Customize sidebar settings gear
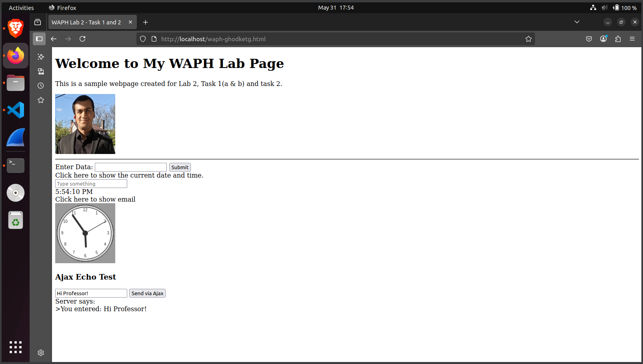The width and height of the screenshot is (643, 364). (41, 353)
